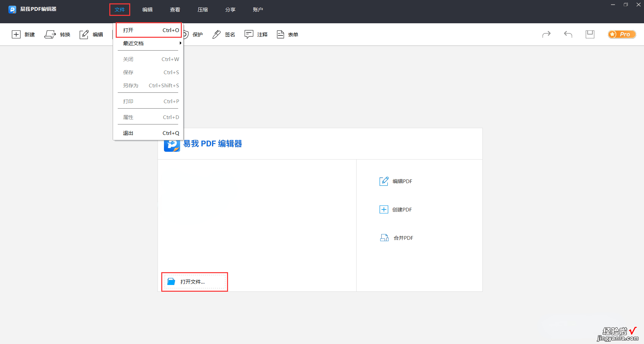Click the orange Pro upgrade badge
The height and width of the screenshot is (344, 644).
[x=622, y=34]
